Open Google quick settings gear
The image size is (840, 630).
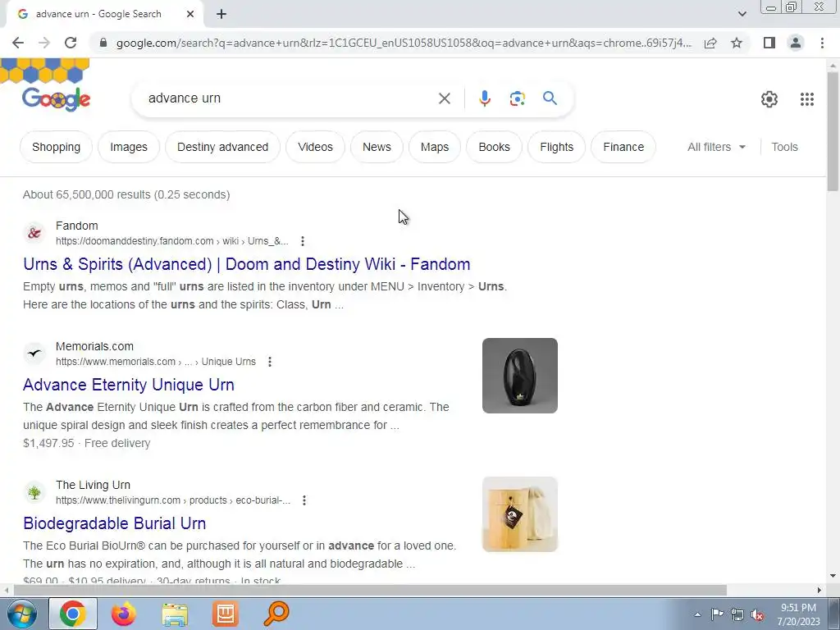(769, 99)
